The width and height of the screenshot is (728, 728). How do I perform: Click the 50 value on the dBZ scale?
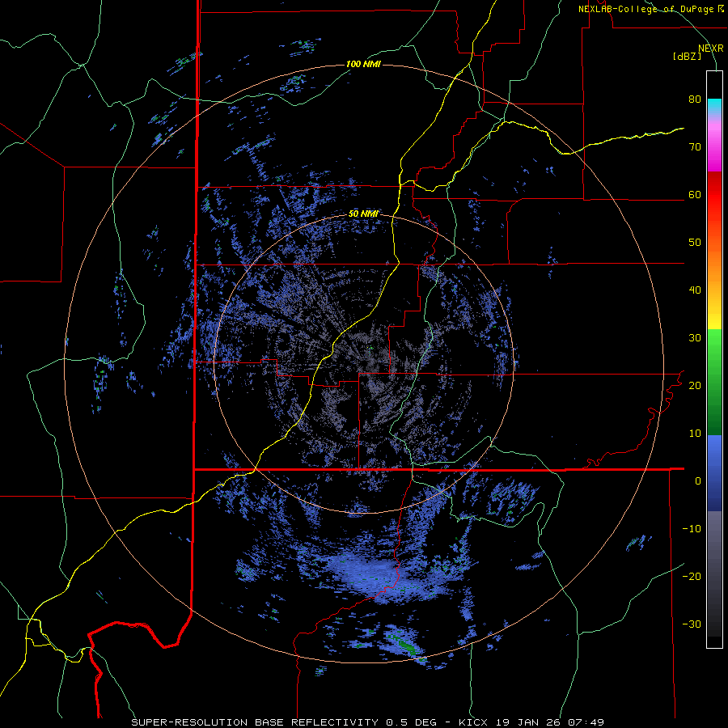pos(695,243)
